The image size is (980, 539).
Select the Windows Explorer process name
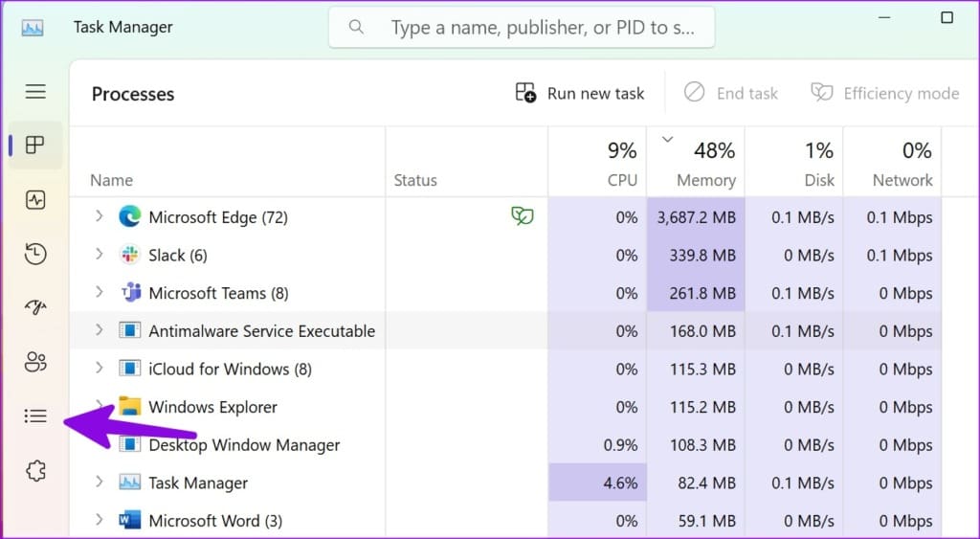(x=212, y=407)
